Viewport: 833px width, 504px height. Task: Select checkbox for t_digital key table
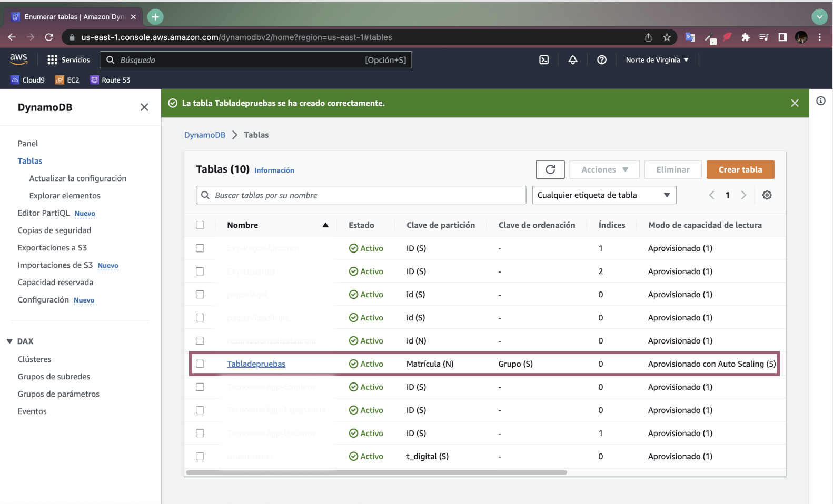(200, 456)
